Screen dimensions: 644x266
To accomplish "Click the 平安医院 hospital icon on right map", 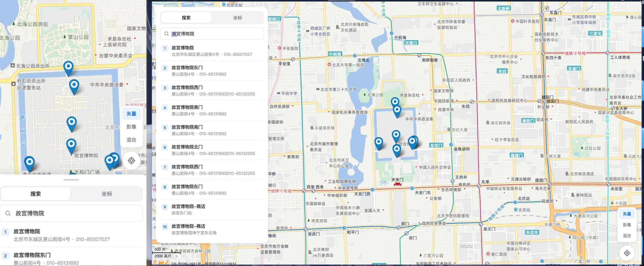I will coord(279,48).
